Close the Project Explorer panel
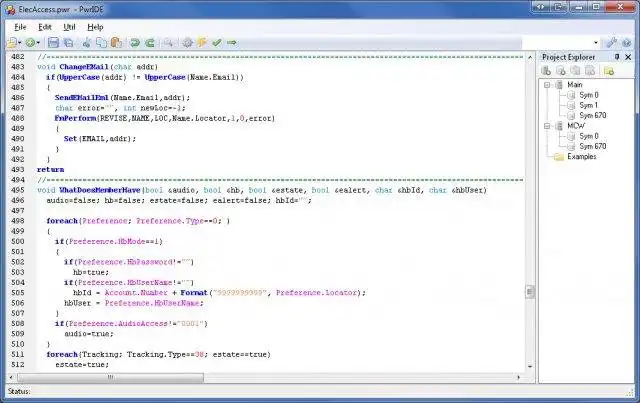This screenshot has width=640, height=403. coord(628,57)
